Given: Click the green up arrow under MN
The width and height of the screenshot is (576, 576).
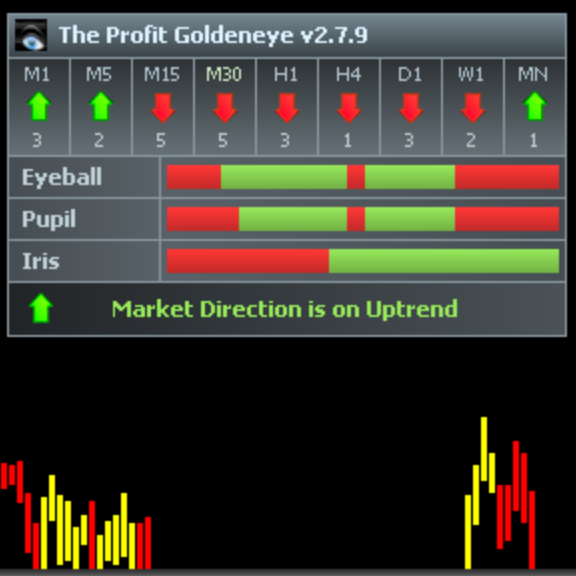Looking at the screenshot, I should 535,107.
